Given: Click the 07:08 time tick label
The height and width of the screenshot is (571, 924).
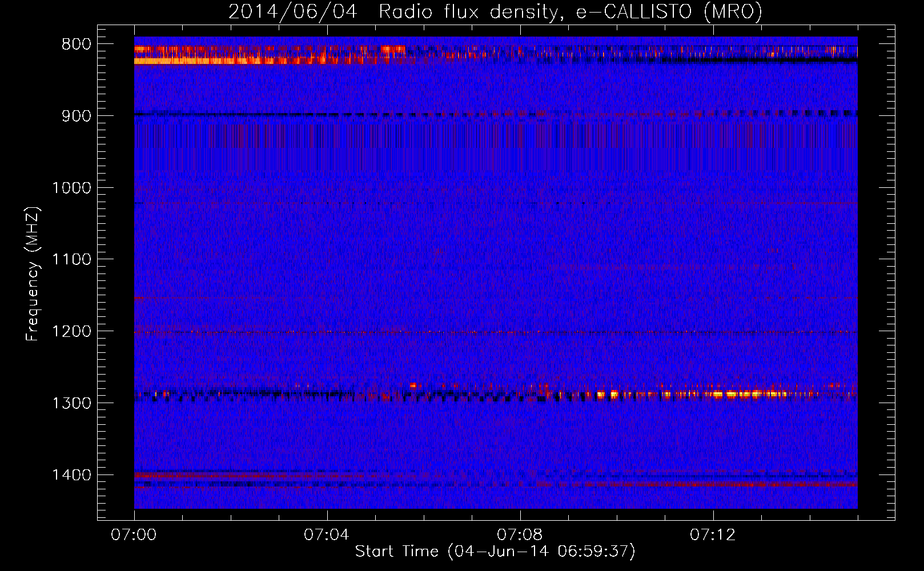Looking at the screenshot, I should click(x=520, y=535).
